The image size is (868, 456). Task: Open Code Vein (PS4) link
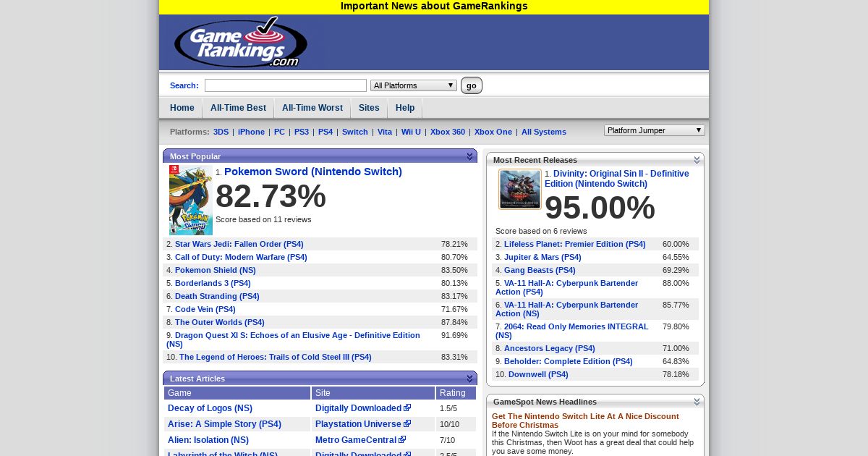tap(205, 309)
